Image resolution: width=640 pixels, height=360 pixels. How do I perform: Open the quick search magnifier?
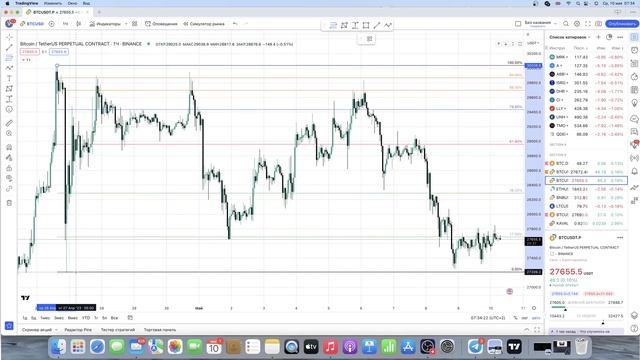[x=566, y=24]
